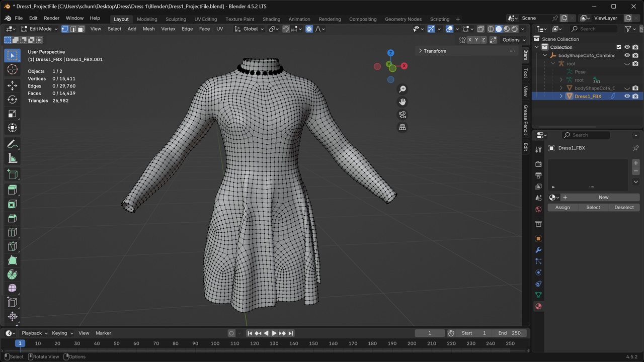Select material preview shading mode
The width and height of the screenshot is (644, 362).
pos(507,29)
